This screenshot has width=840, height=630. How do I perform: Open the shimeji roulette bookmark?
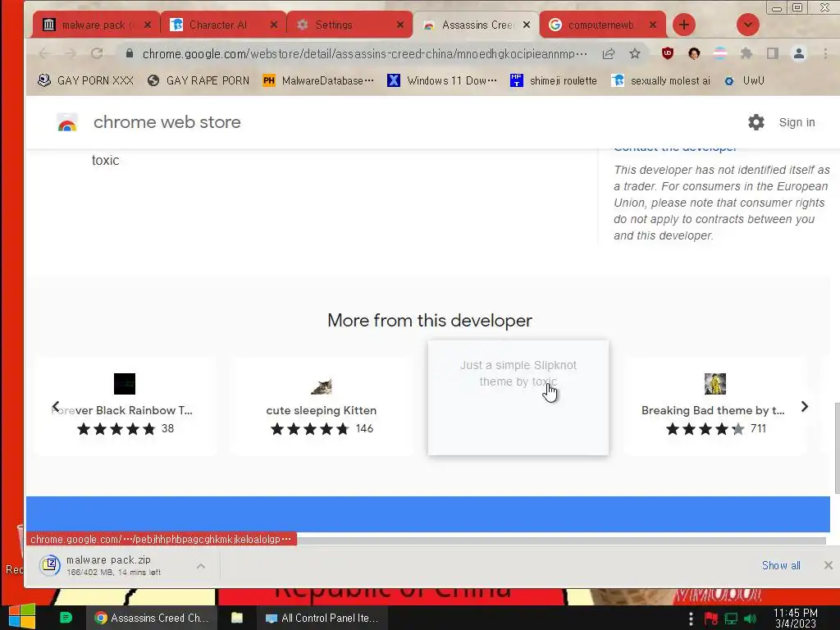(554, 80)
